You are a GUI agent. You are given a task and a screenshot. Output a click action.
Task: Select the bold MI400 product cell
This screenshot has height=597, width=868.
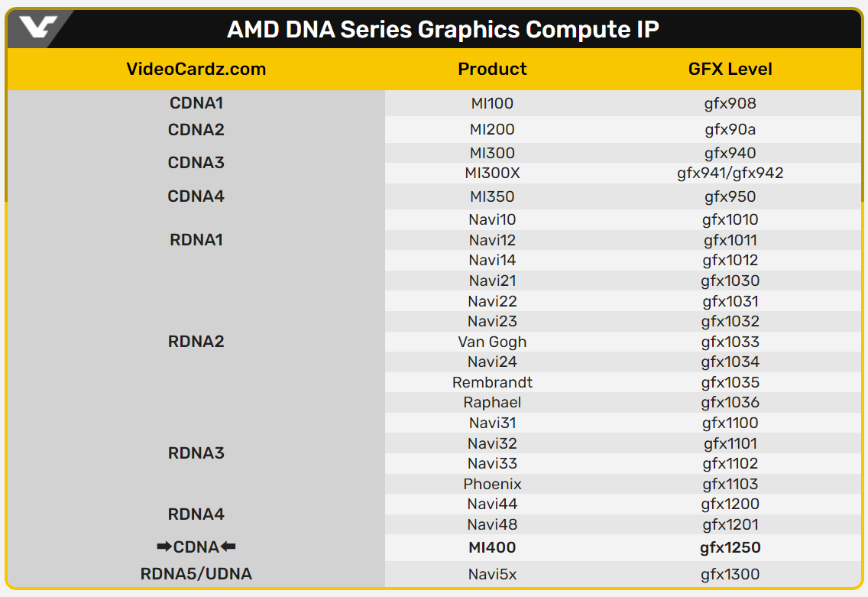point(492,547)
